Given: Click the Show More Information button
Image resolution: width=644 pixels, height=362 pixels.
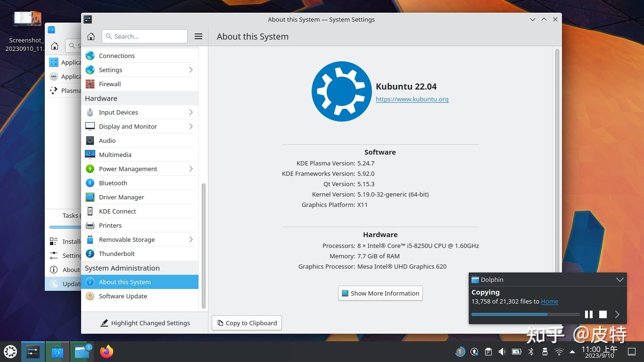Looking at the screenshot, I should coord(380,293).
